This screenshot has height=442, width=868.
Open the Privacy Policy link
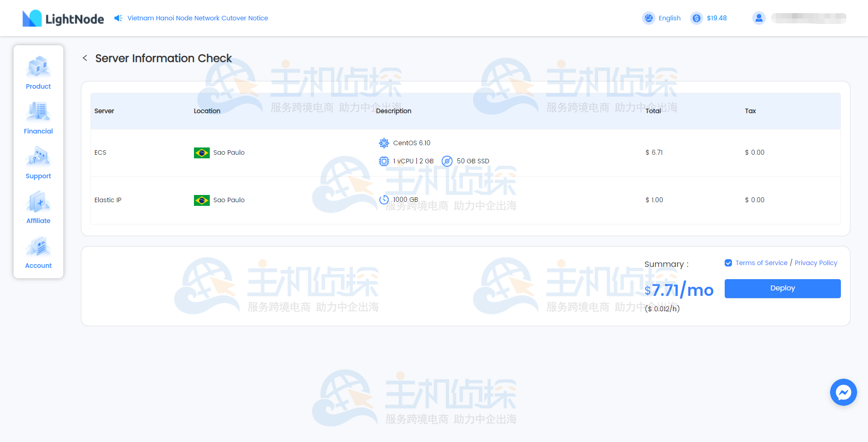click(x=816, y=262)
